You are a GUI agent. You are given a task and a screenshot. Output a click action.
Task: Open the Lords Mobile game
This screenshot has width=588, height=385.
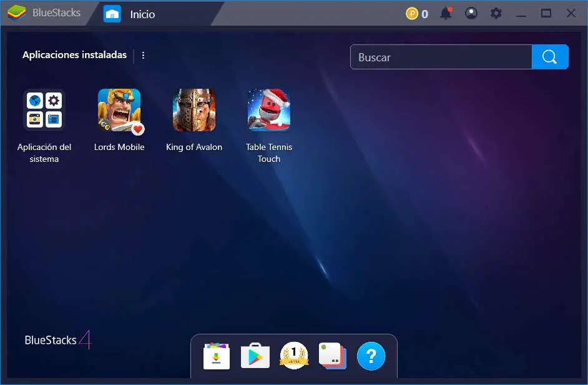(x=119, y=109)
